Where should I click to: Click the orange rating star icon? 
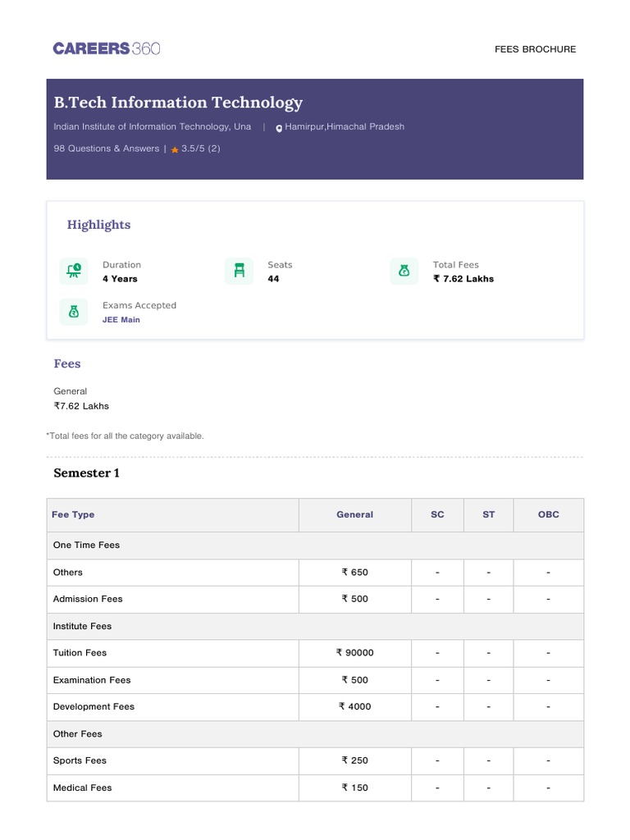tap(175, 150)
